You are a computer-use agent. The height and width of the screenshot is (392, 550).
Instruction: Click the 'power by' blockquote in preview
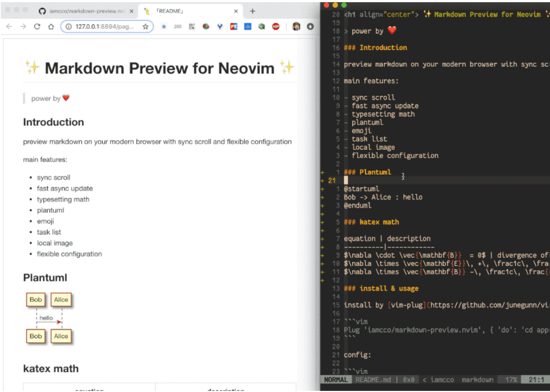[50, 98]
